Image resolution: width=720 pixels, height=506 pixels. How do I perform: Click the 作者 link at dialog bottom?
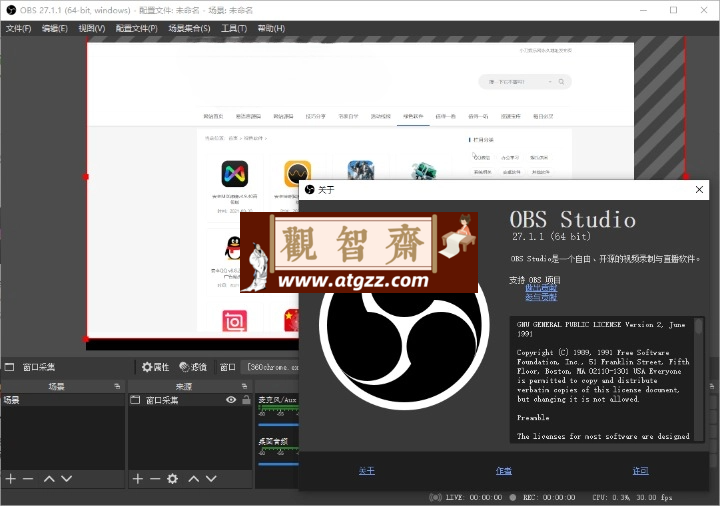pos(504,471)
